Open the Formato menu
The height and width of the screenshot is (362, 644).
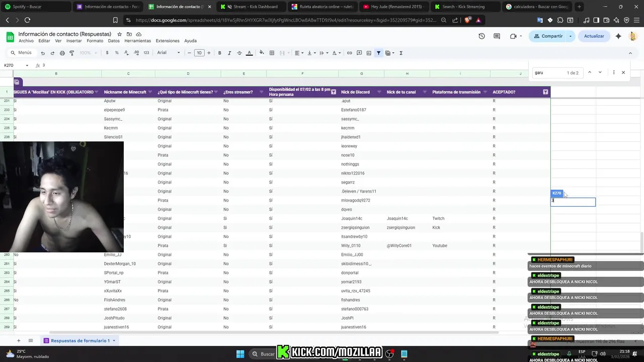click(95, 41)
